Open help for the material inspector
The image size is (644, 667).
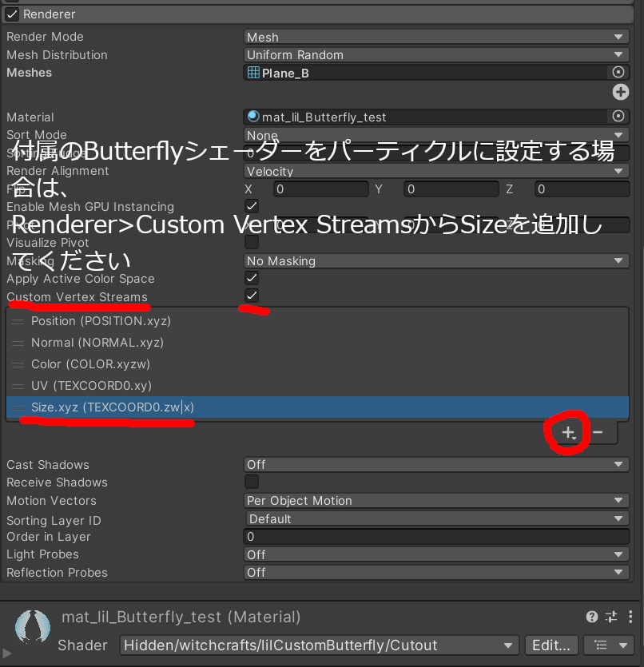click(x=590, y=617)
